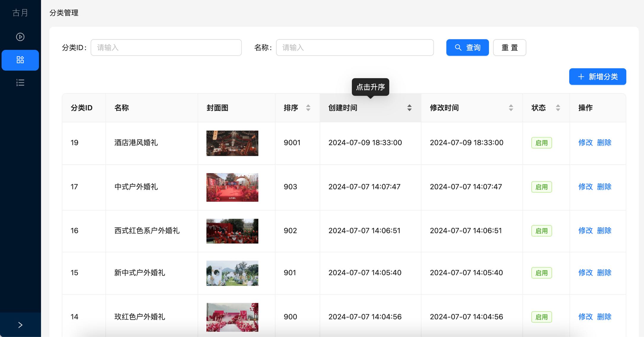The width and height of the screenshot is (644, 337).
Task: Sort table by 创建时间 column
Action: click(370, 108)
